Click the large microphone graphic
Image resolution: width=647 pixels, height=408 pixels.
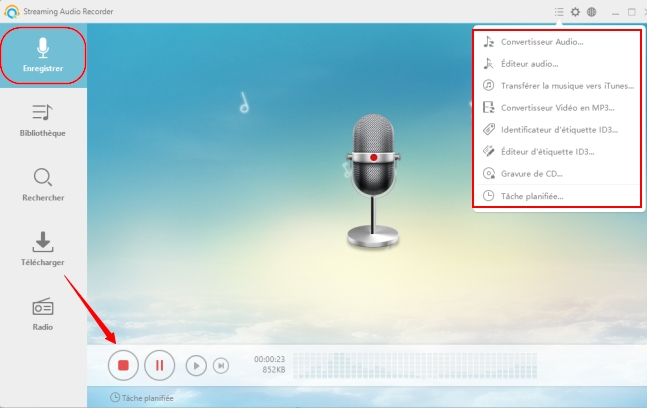tap(373, 181)
